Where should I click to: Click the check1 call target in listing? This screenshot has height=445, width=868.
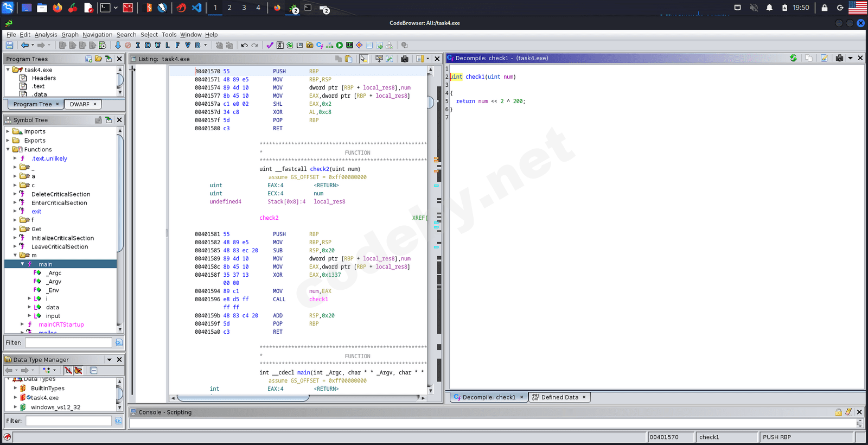pos(318,300)
